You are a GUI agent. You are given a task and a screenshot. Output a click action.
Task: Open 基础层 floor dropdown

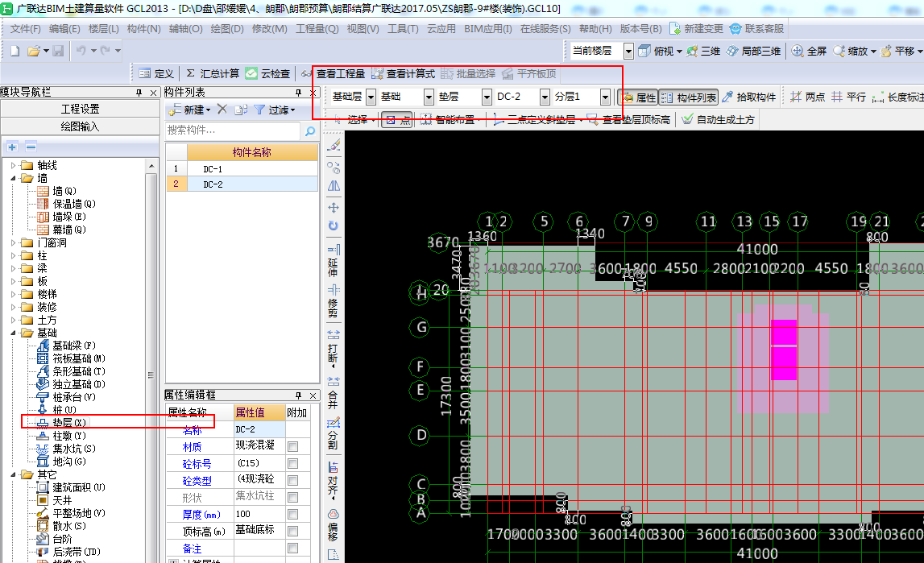(x=371, y=97)
